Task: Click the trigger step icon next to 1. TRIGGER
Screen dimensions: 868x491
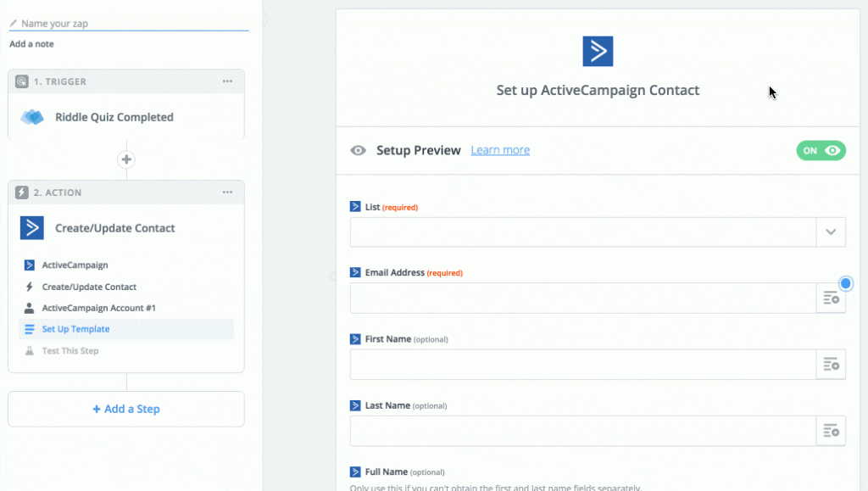Action: click(x=21, y=81)
